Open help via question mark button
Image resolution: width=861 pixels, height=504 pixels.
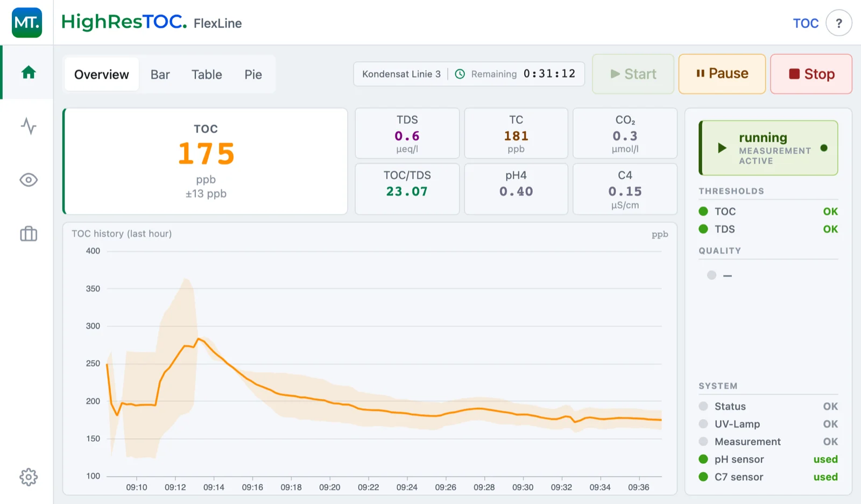[838, 23]
